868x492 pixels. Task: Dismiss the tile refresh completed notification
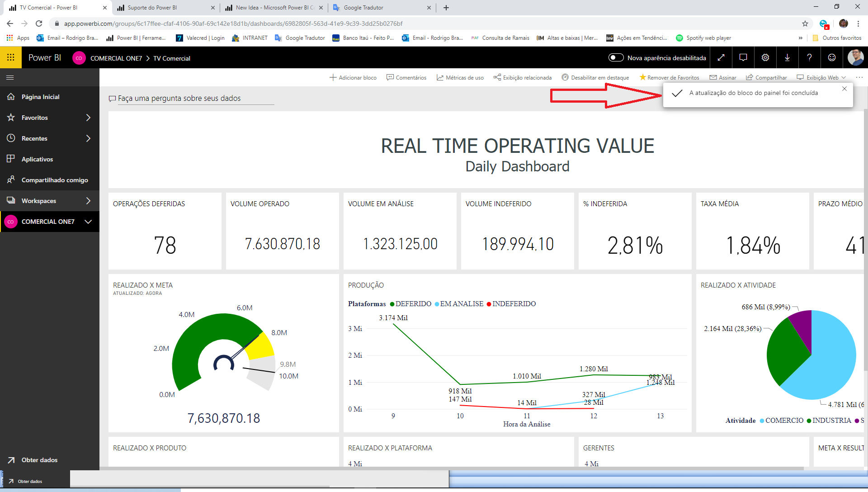click(x=844, y=89)
